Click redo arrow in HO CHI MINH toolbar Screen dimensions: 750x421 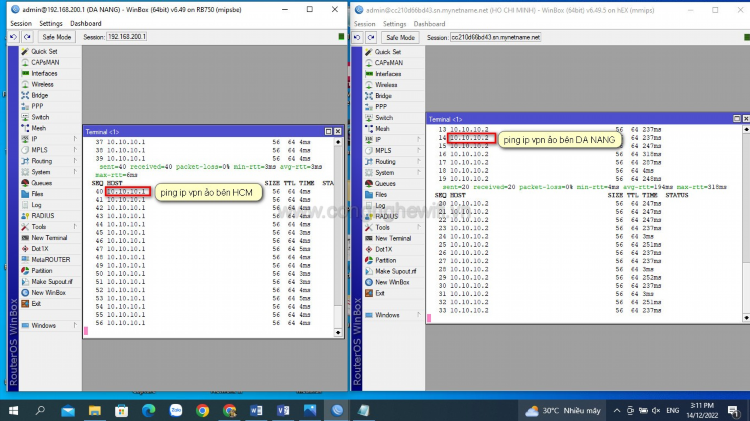(371, 37)
